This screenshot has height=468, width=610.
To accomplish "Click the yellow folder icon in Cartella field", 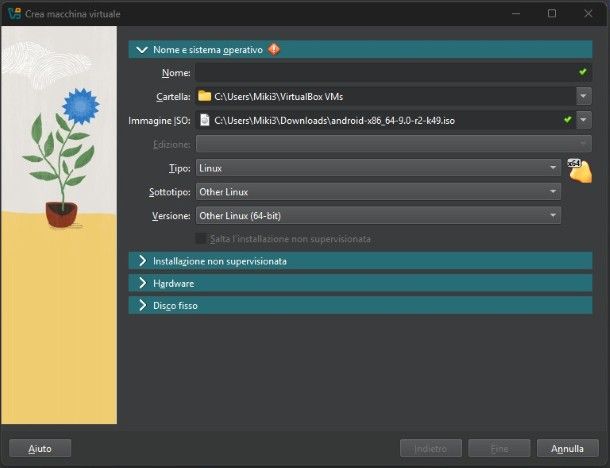I will pyautogui.click(x=204, y=96).
